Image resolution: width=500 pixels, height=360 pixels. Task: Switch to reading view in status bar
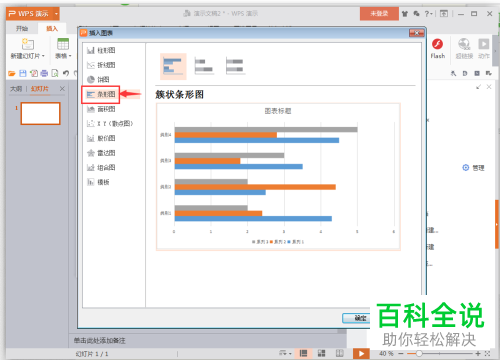(x=339, y=353)
